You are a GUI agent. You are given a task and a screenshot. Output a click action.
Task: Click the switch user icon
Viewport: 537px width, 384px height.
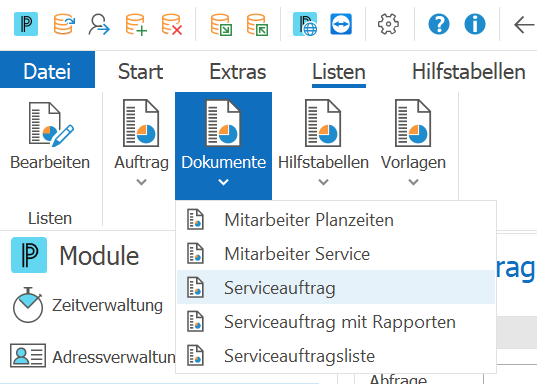pyautogui.click(x=99, y=24)
